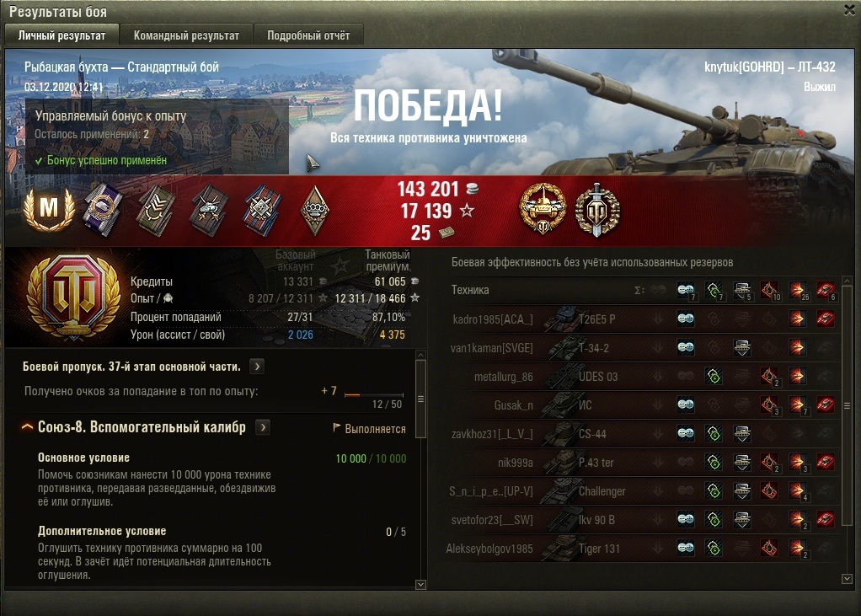
Task: Click the Battle Pass points progress bar
Action: (x=374, y=394)
